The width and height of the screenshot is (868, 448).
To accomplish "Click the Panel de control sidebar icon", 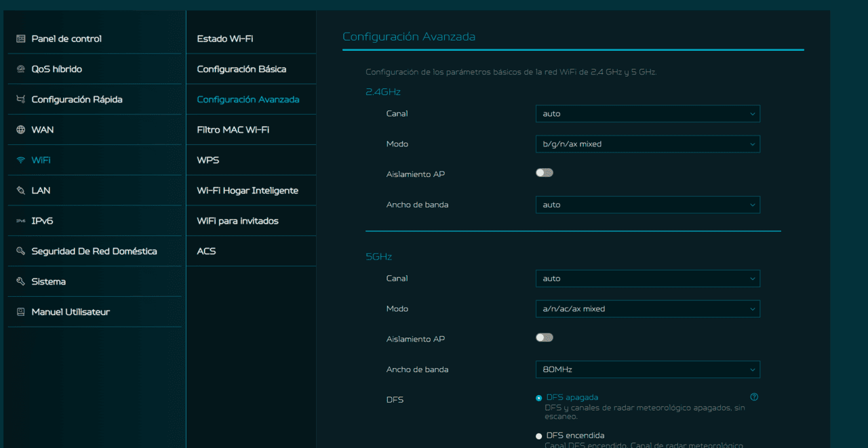I will pyautogui.click(x=20, y=39).
